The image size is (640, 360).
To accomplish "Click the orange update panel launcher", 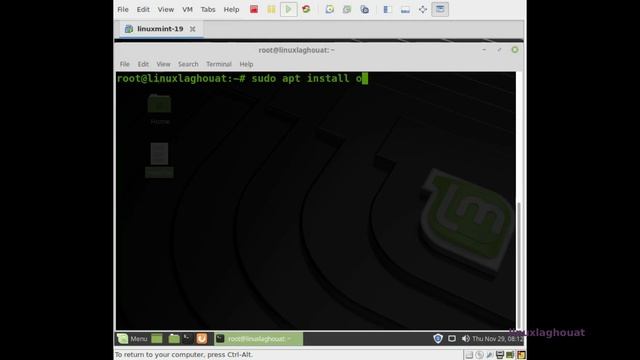I will (x=202, y=338).
